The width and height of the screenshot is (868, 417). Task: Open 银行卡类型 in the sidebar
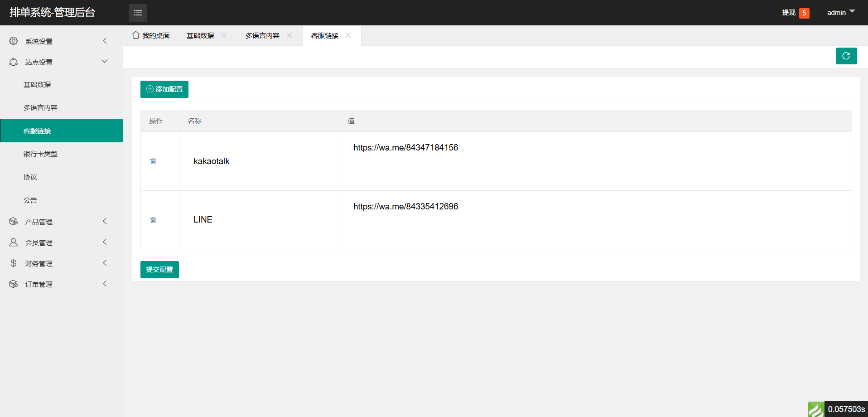62,154
